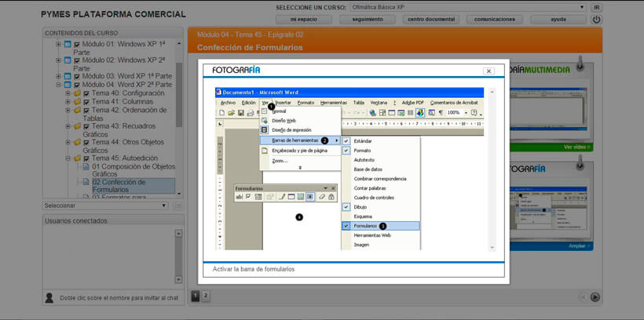Click the mi espacio button
The height and width of the screenshot is (320, 644).
point(304,20)
